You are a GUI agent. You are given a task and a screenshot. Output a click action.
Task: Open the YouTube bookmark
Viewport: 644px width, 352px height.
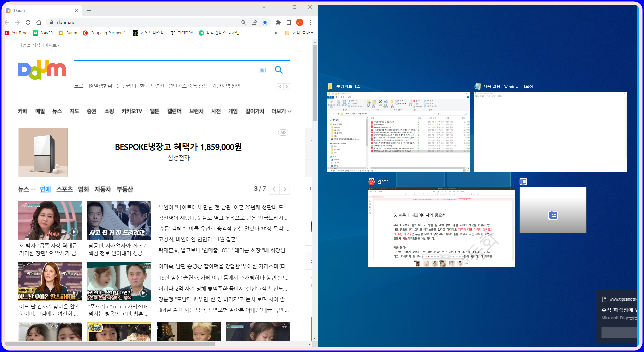pos(16,33)
